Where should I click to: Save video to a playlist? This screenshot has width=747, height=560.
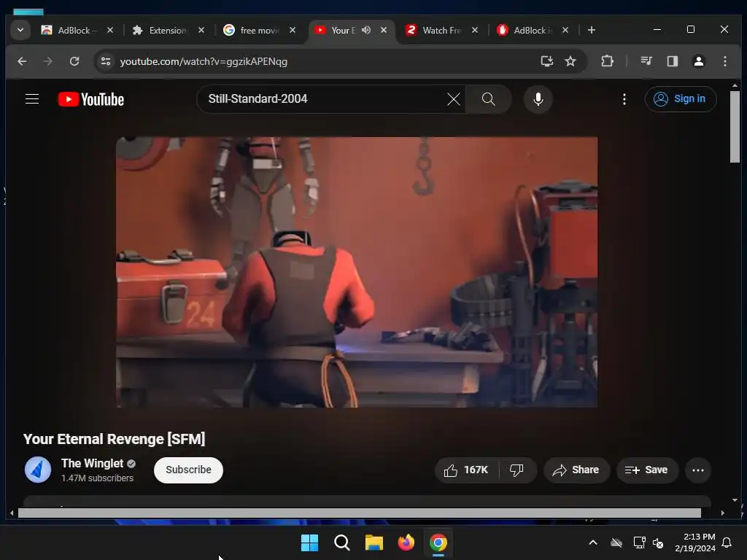646,470
